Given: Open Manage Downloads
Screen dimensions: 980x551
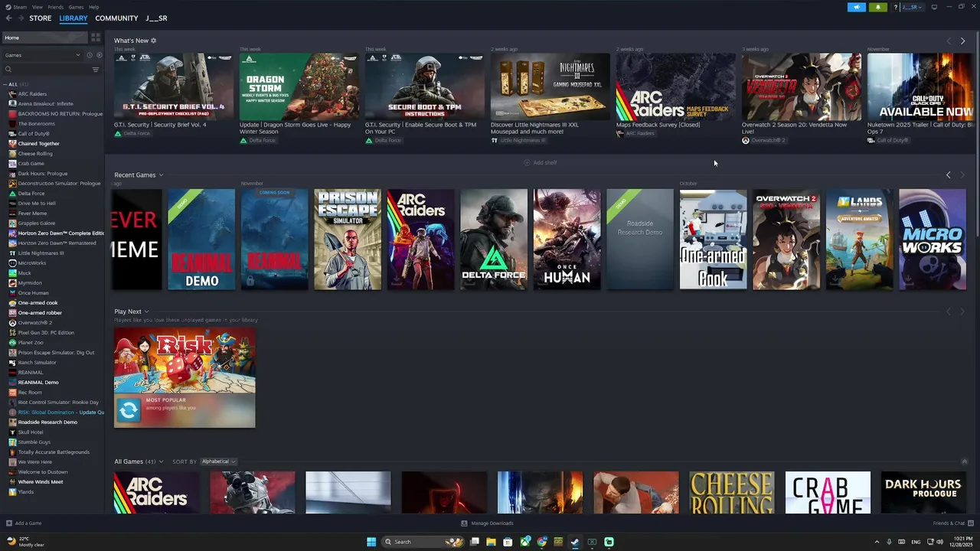Looking at the screenshot, I should 487,523.
